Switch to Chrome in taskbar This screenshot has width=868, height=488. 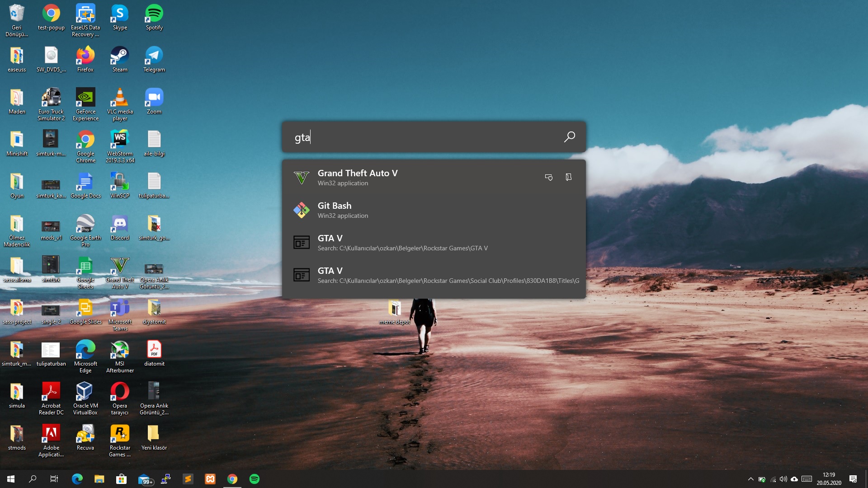(x=232, y=479)
